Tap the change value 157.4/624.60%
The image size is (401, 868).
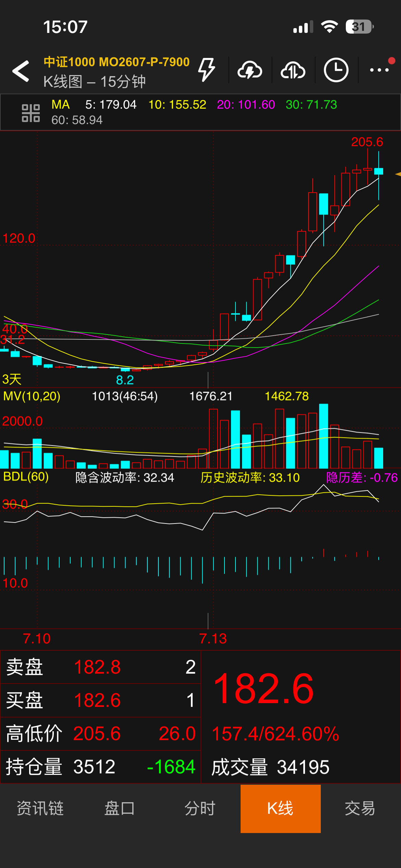pos(276,734)
